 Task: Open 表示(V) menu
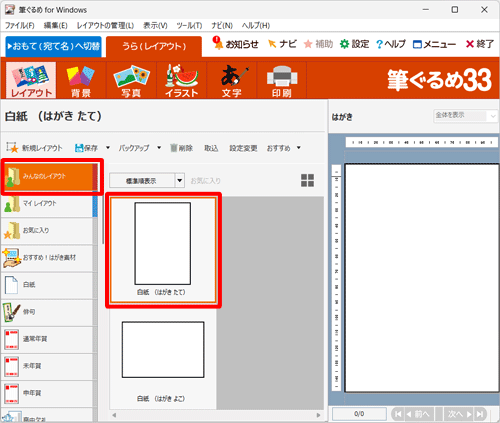coord(155,26)
